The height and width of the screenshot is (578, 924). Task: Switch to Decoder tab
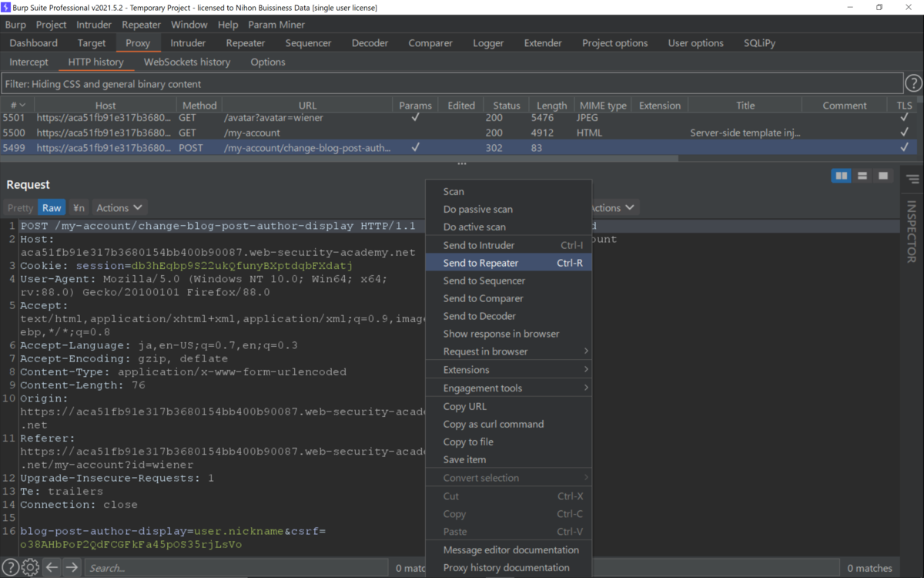coord(370,43)
